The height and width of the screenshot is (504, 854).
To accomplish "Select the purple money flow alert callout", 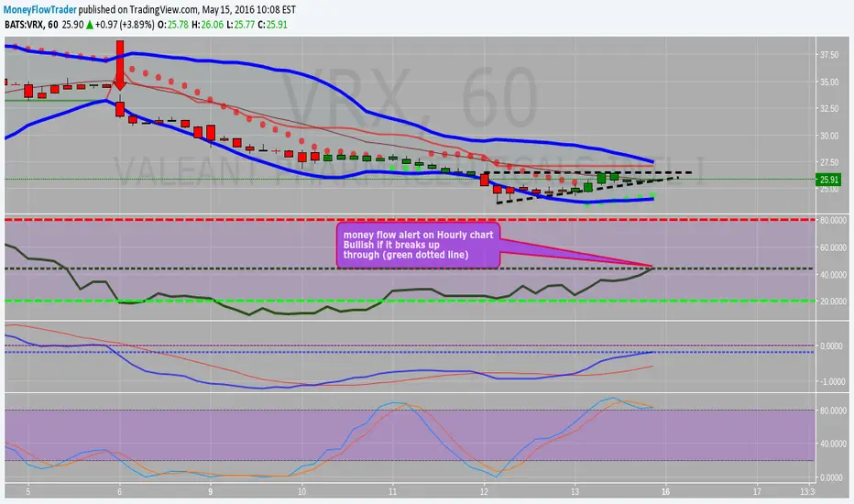I will pyautogui.click(x=418, y=245).
